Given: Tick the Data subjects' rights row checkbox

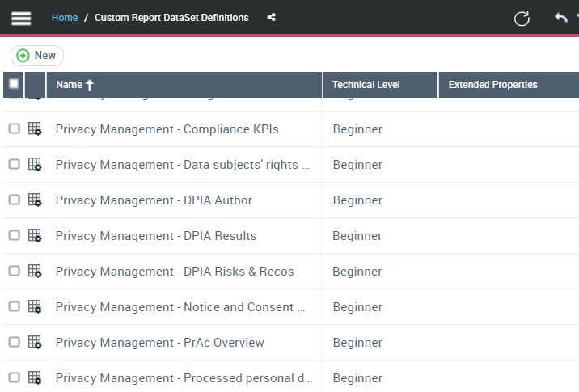Looking at the screenshot, I should click(14, 165).
